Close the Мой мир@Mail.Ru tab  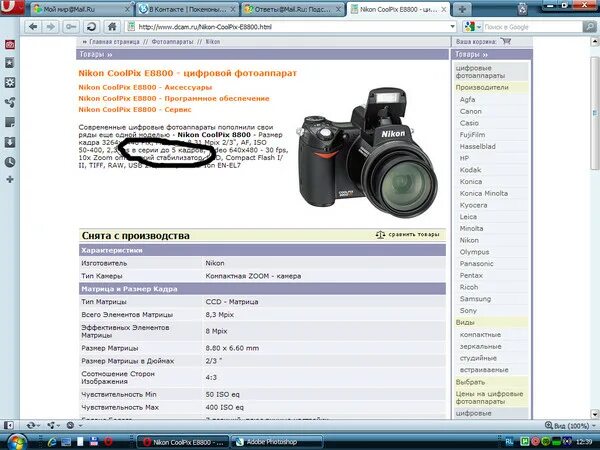[x=127, y=10]
